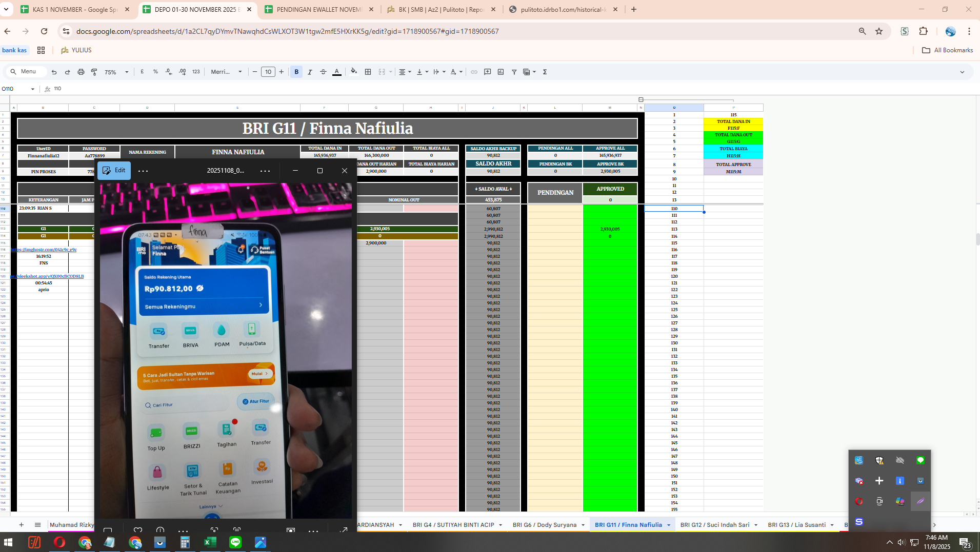The width and height of the screenshot is (980, 552).
Task: Click Edit in the photo viewer
Action: (114, 170)
